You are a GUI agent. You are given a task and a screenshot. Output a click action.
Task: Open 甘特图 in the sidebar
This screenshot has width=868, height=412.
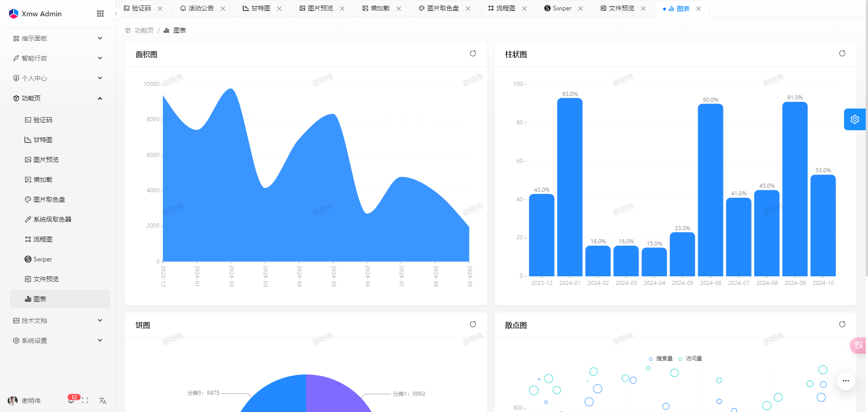coord(60,140)
